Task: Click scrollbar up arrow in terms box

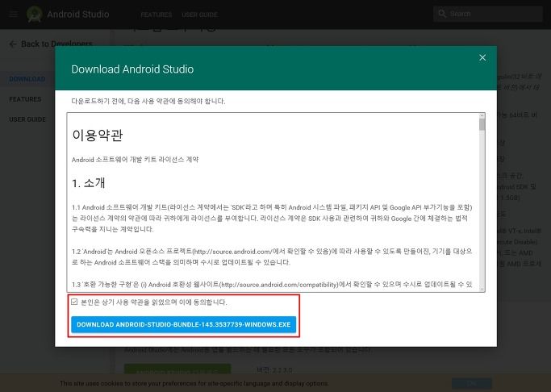Action: [482, 115]
